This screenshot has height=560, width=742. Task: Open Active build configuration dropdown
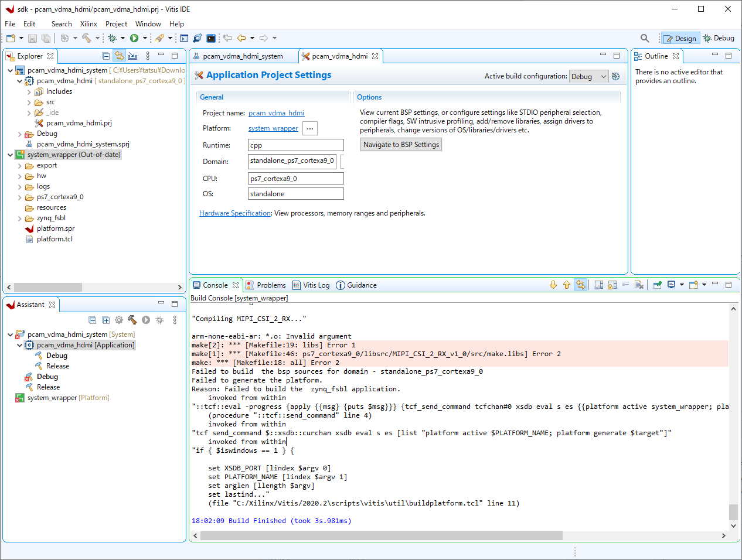coord(588,77)
